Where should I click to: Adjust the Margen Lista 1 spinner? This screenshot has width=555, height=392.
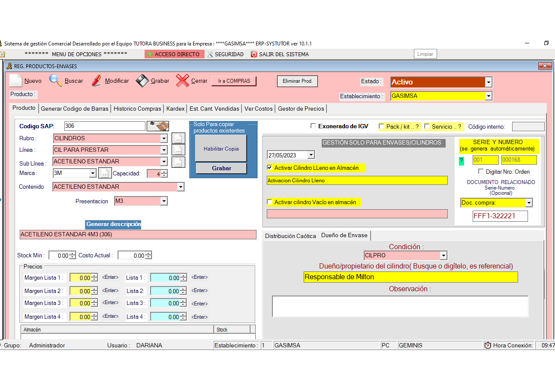point(94,278)
